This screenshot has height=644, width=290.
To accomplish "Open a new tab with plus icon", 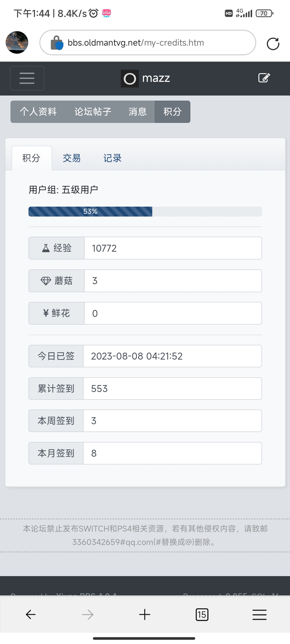I will 145,614.
